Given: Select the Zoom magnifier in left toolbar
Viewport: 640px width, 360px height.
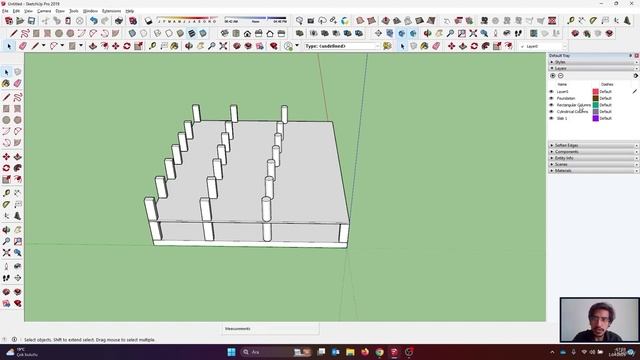Looking at the screenshot, I should (6, 242).
